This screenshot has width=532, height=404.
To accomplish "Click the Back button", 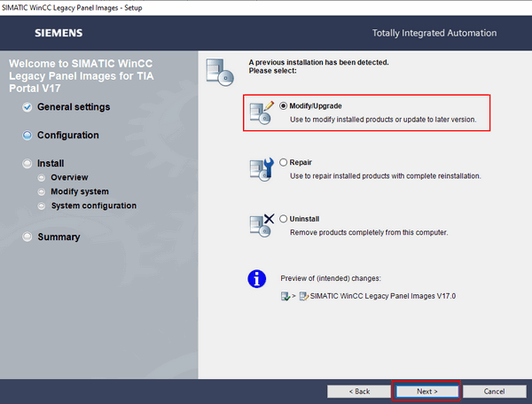I will coord(359,392).
